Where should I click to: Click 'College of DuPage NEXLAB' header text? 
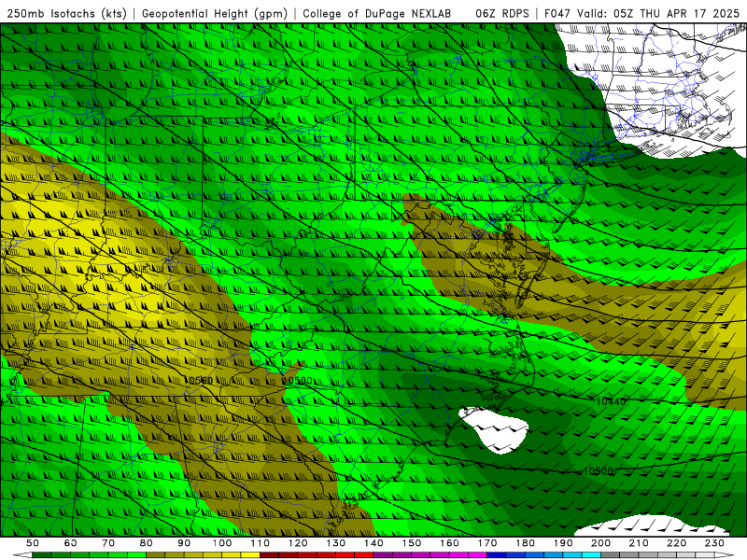tap(376, 13)
